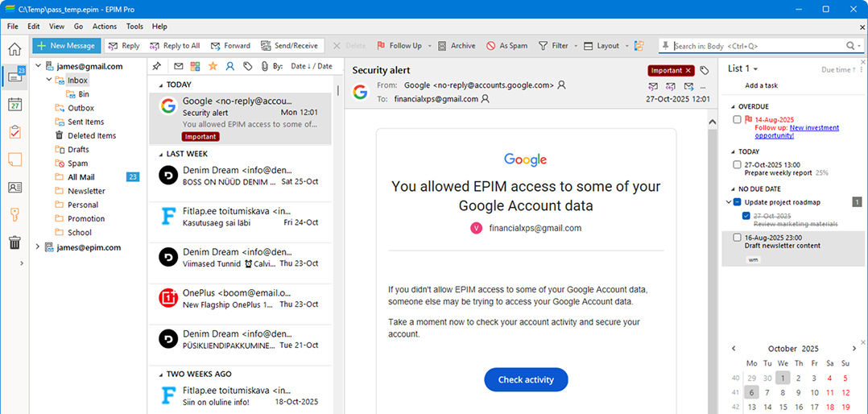Open the List 1 dropdown
The height and width of the screenshot is (414, 868).
pyautogui.click(x=742, y=69)
